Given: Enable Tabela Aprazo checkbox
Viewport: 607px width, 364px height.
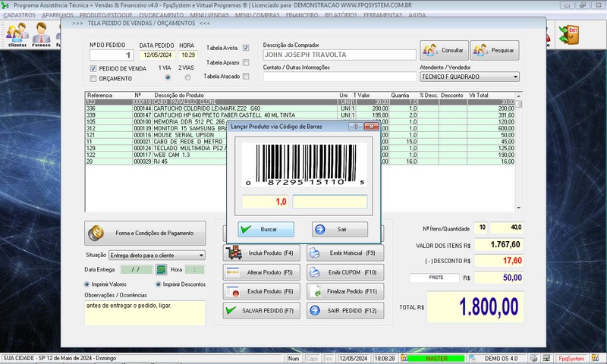Looking at the screenshot, I should pyautogui.click(x=246, y=62).
